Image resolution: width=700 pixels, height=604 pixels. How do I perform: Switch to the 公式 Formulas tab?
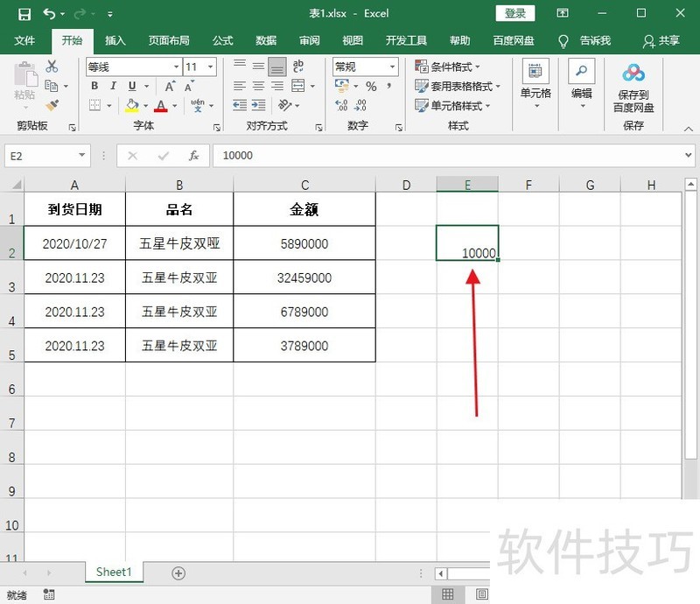coord(223,41)
